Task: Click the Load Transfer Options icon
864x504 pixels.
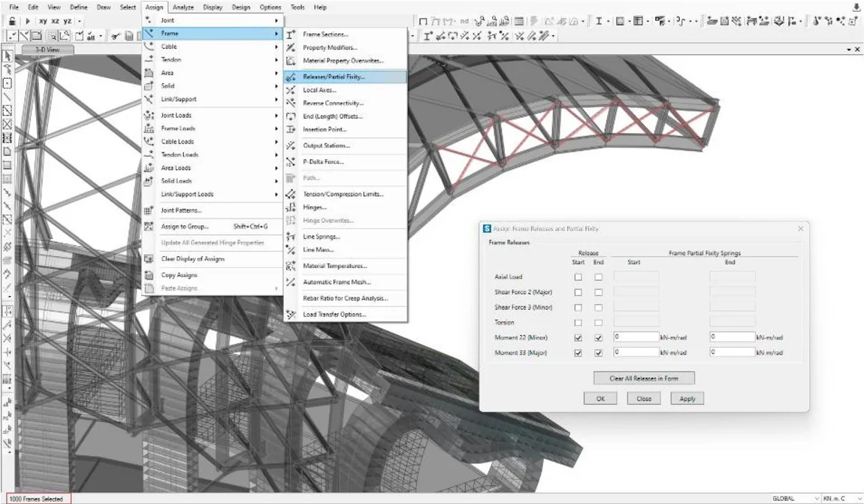Action: coord(291,315)
